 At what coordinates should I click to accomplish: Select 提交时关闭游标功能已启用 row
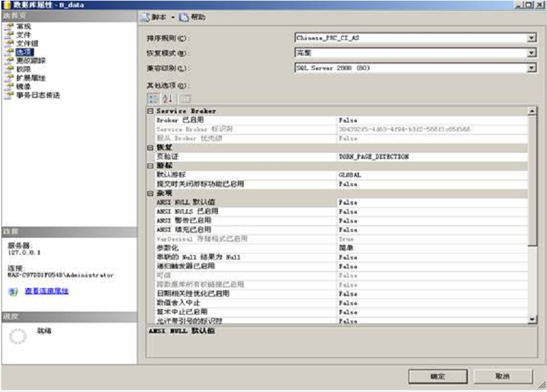coord(341,184)
